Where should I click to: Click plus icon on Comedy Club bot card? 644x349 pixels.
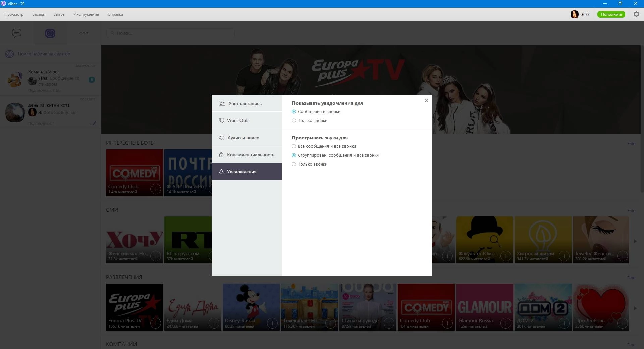(156, 189)
